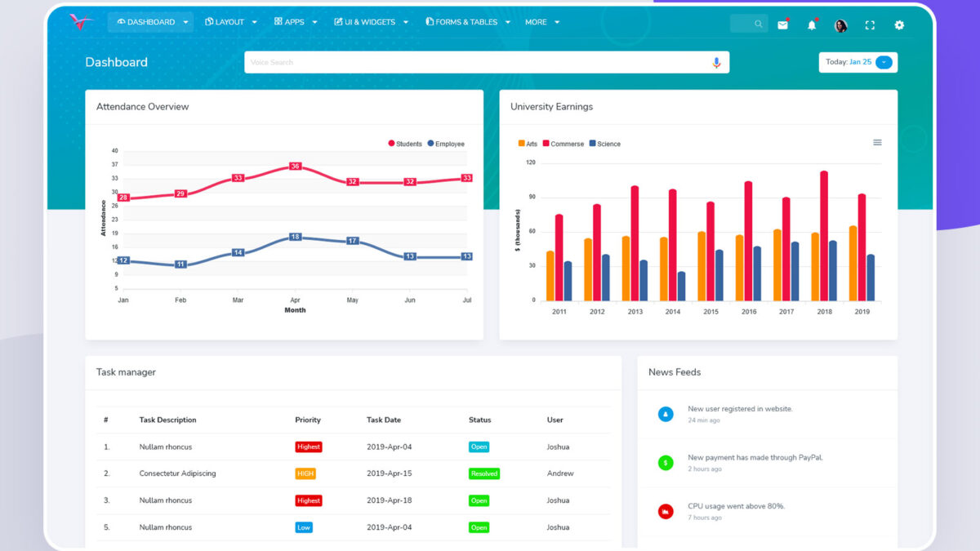The width and height of the screenshot is (980, 551).
Task: Toggle fullscreen mode icon
Action: [870, 25]
